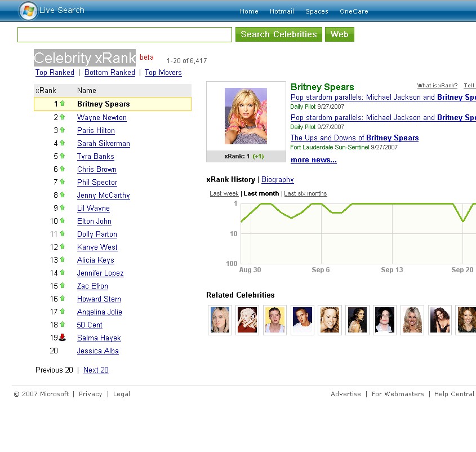Open the Biography tab

pos(278,180)
